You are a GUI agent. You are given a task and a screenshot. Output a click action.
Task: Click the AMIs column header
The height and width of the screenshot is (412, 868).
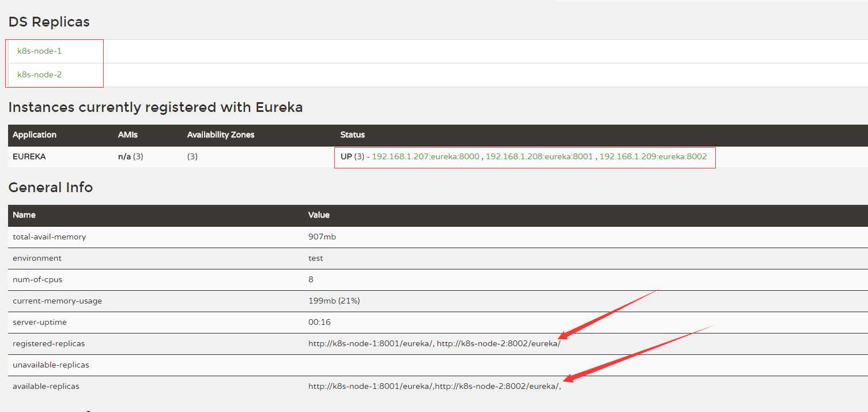coord(128,135)
